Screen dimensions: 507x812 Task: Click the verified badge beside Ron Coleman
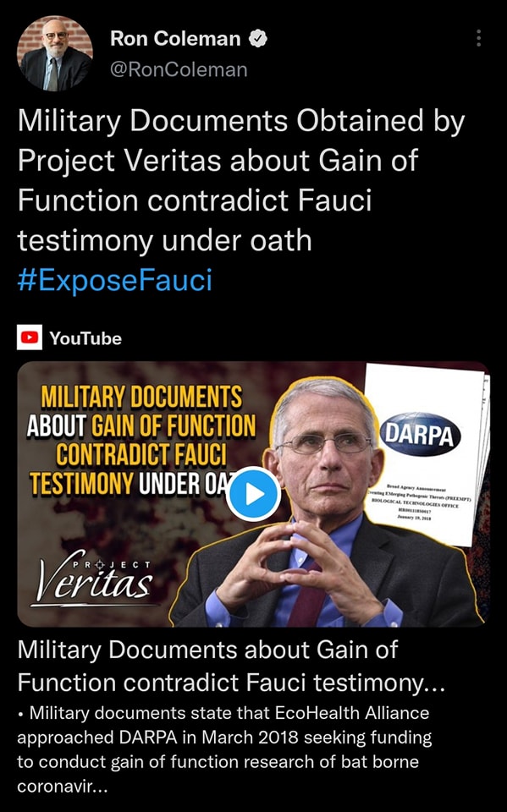pyautogui.click(x=257, y=39)
